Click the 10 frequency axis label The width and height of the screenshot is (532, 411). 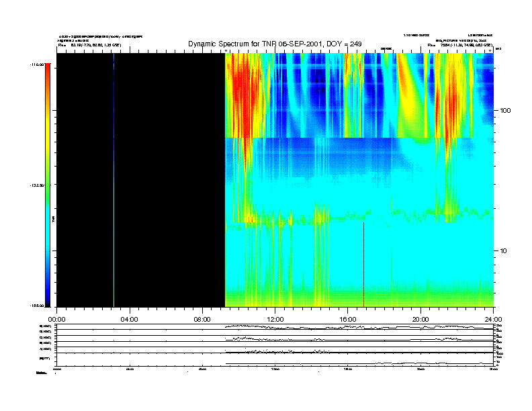[x=504, y=251]
